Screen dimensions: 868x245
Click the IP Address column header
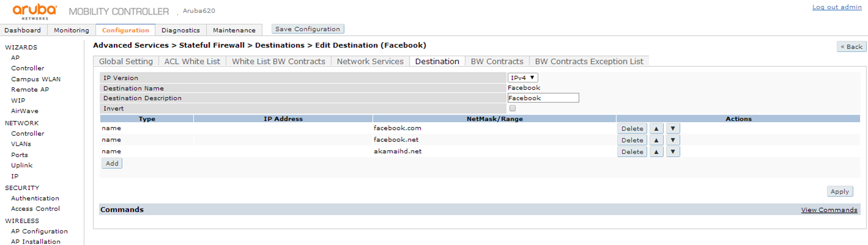click(283, 119)
